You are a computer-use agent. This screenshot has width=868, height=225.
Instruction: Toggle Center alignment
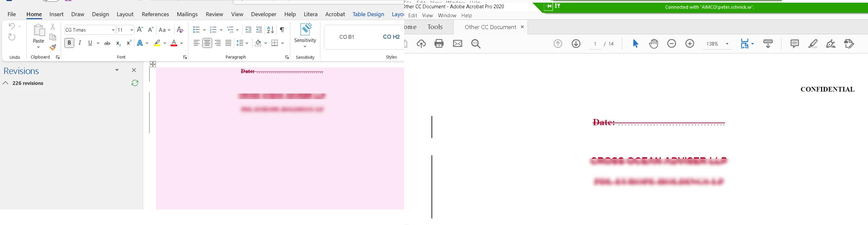click(x=207, y=43)
